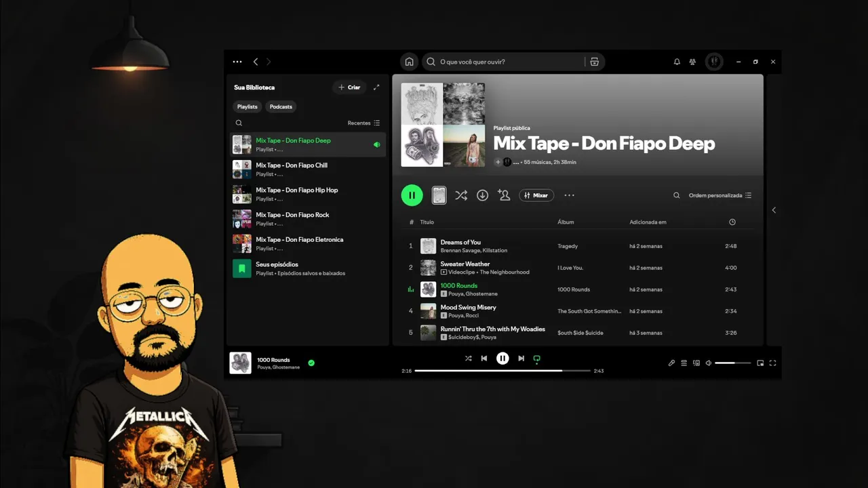Image resolution: width=868 pixels, height=488 pixels.
Task: Seek on the track progress bar
Action: click(x=502, y=371)
